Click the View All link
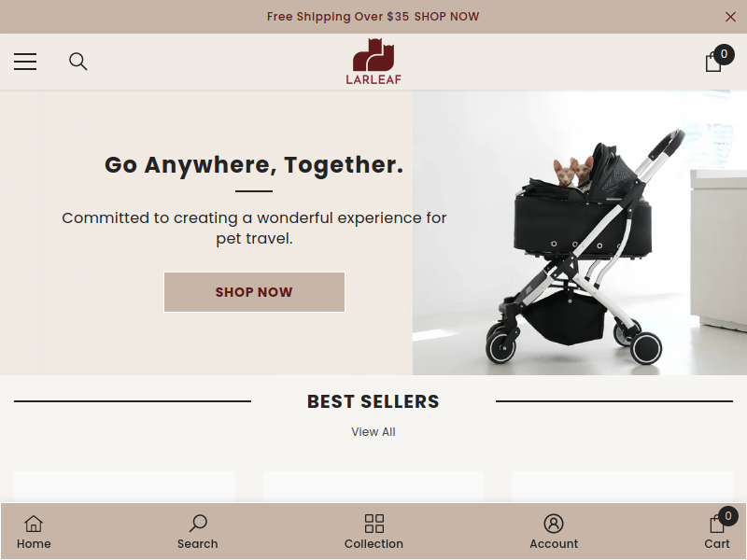Screen dimensions: 747x560 click(373, 432)
